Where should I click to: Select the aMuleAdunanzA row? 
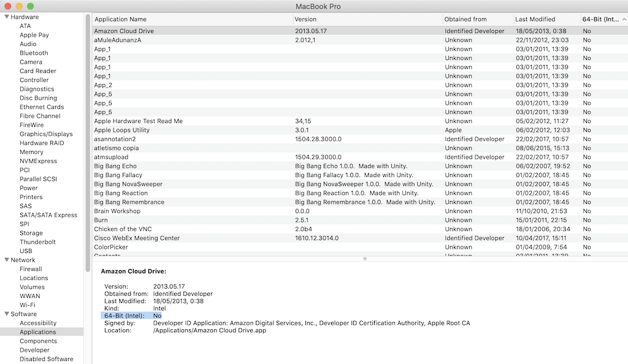[x=360, y=40]
